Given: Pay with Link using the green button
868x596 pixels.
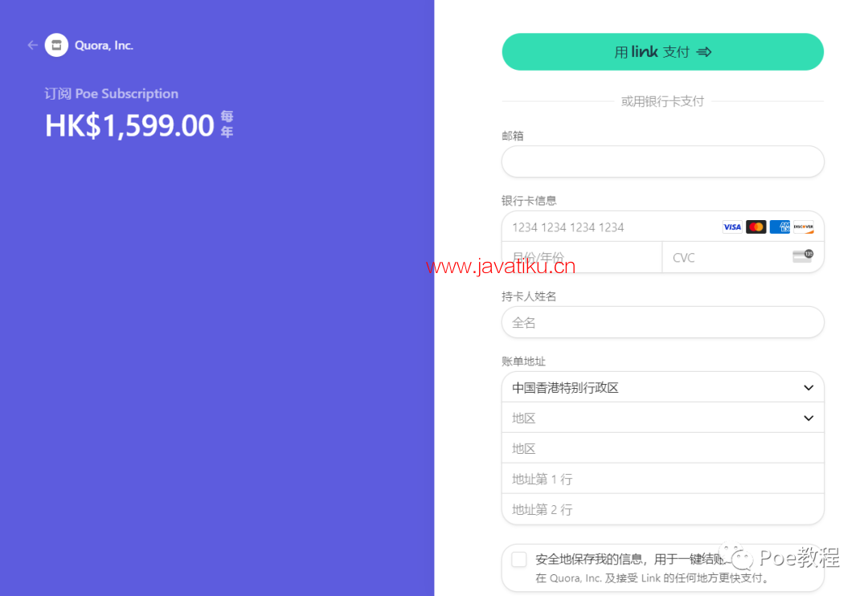Looking at the screenshot, I should tap(662, 52).
